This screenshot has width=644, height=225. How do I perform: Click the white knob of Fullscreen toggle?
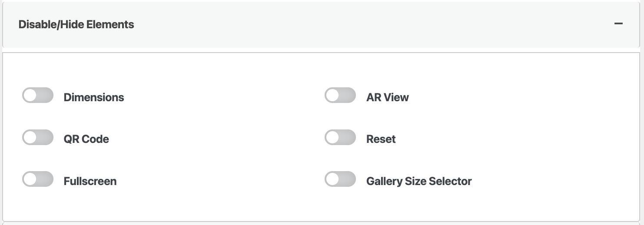(30, 179)
